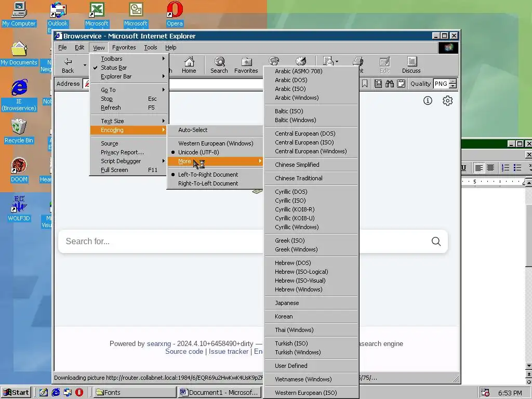Viewport: 532px width, 399px height.
Task: Launch Internet Explorer from quick launch
Action: [x=56, y=392]
